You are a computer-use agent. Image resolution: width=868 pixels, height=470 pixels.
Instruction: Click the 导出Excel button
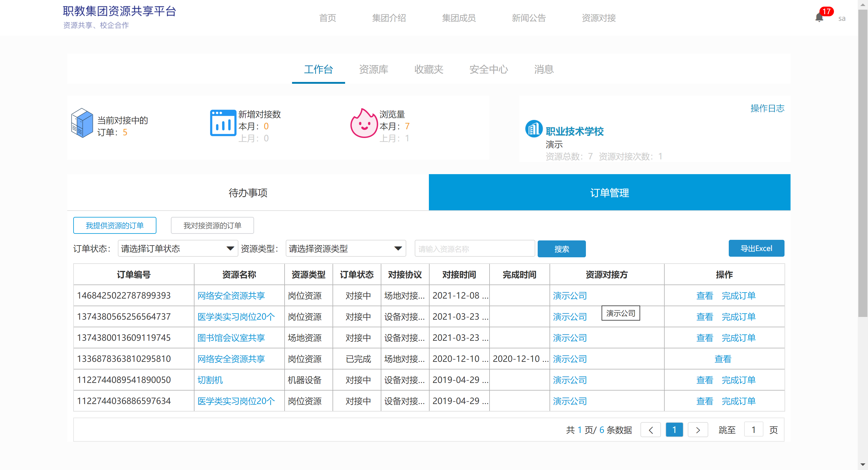coord(756,248)
